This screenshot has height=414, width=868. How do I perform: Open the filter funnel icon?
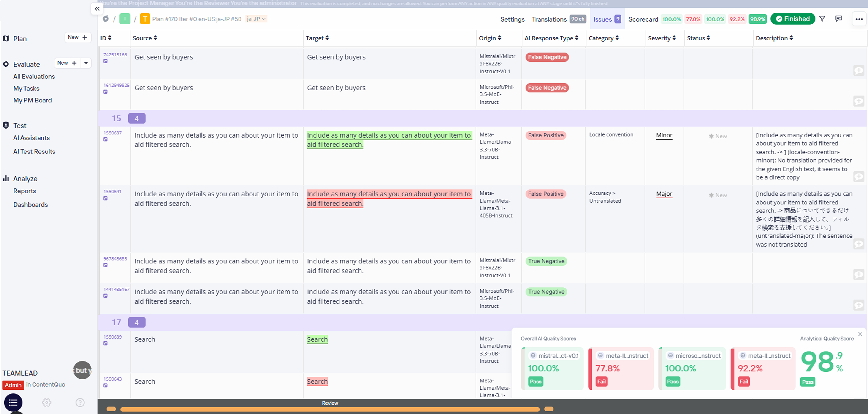point(822,19)
